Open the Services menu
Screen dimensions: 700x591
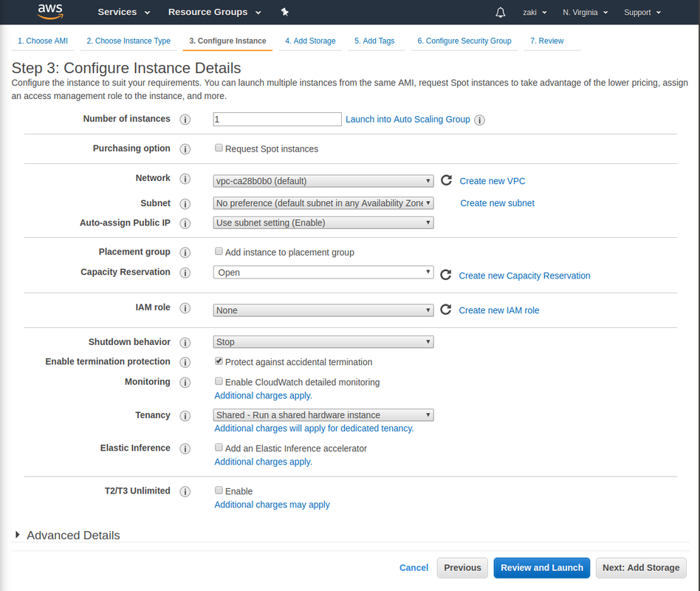click(x=123, y=13)
